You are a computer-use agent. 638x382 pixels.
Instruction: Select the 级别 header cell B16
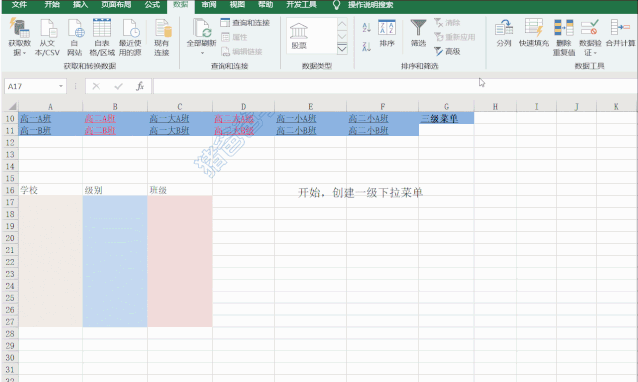pos(115,190)
